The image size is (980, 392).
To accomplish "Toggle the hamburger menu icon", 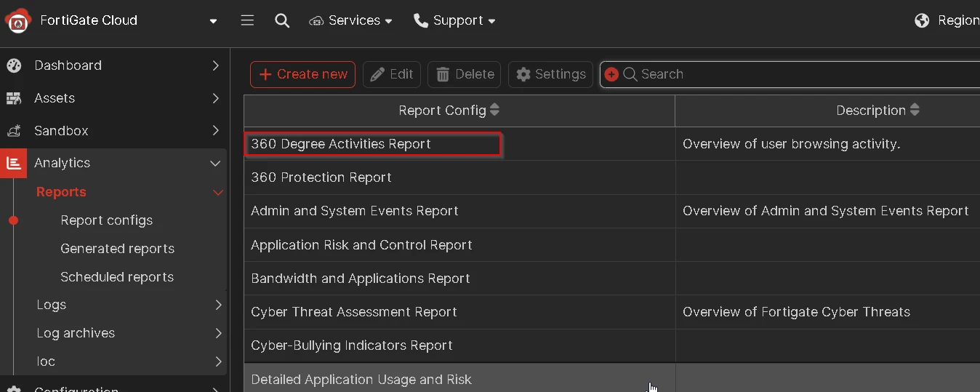I will click(x=247, y=20).
